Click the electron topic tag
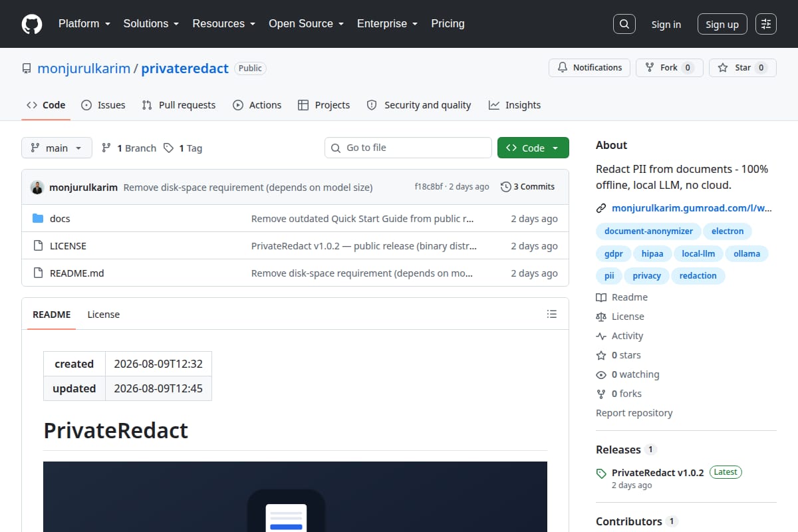Image resolution: width=798 pixels, height=532 pixels. point(728,231)
